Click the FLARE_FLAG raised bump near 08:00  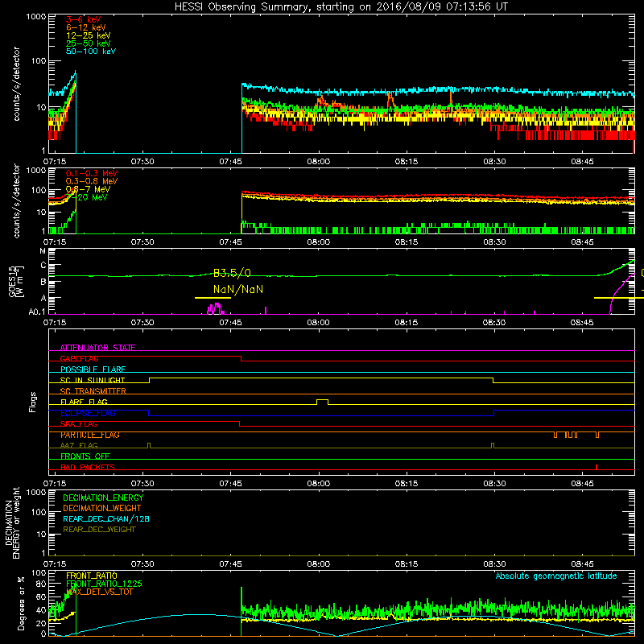(x=323, y=402)
